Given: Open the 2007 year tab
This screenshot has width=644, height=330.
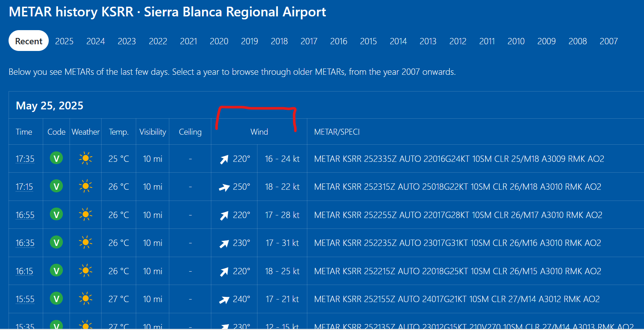Looking at the screenshot, I should pyautogui.click(x=609, y=41).
